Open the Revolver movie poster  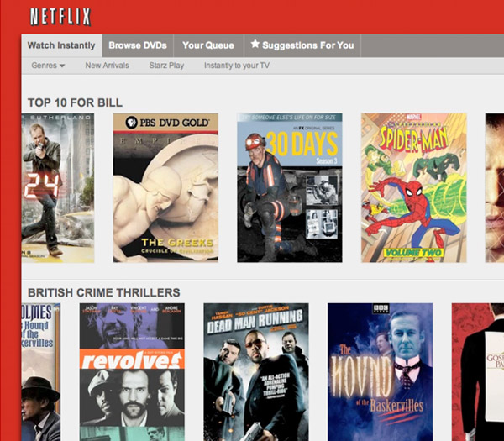point(132,372)
